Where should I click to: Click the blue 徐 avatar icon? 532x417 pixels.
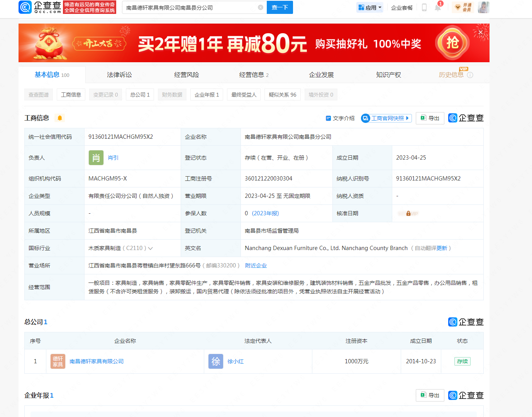tap(216, 361)
